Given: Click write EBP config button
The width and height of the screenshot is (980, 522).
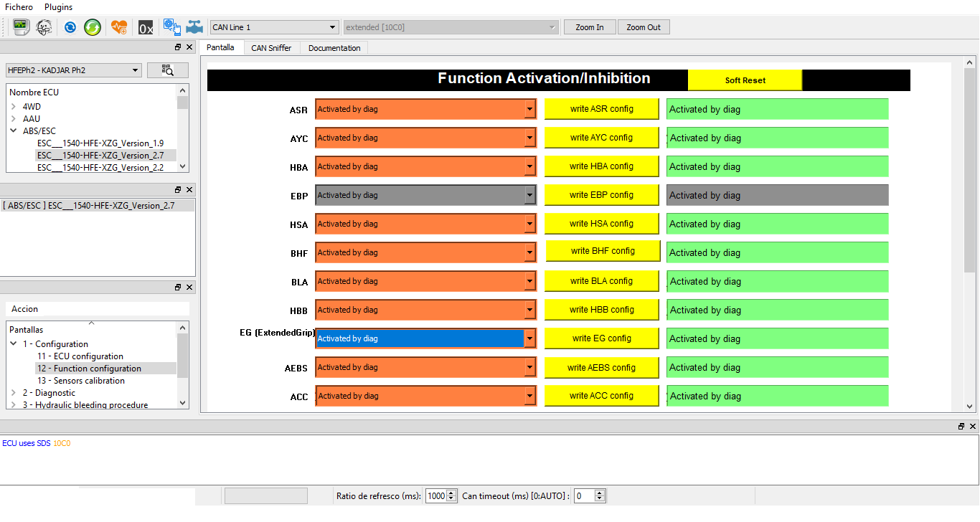Looking at the screenshot, I should pyautogui.click(x=601, y=195).
